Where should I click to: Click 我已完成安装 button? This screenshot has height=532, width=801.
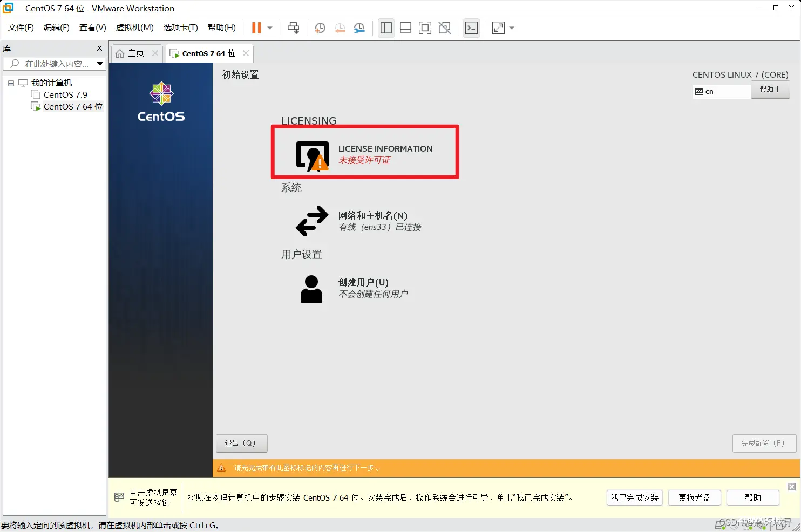pyautogui.click(x=635, y=497)
